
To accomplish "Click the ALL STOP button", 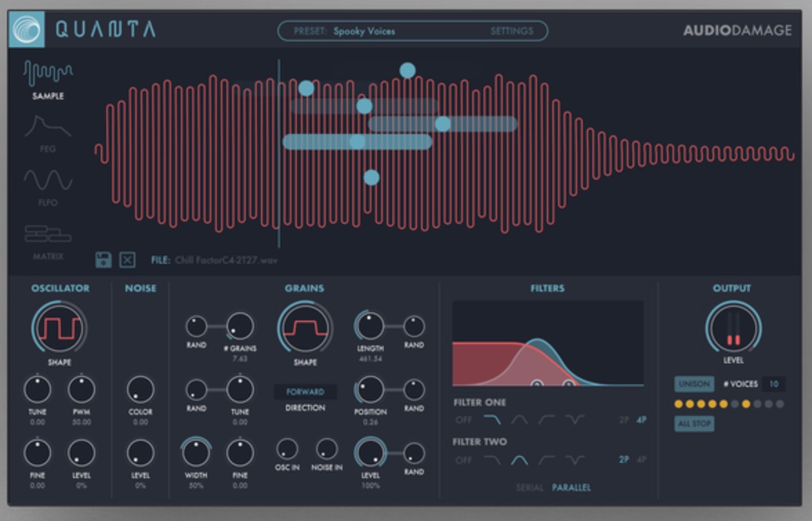I will point(695,424).
